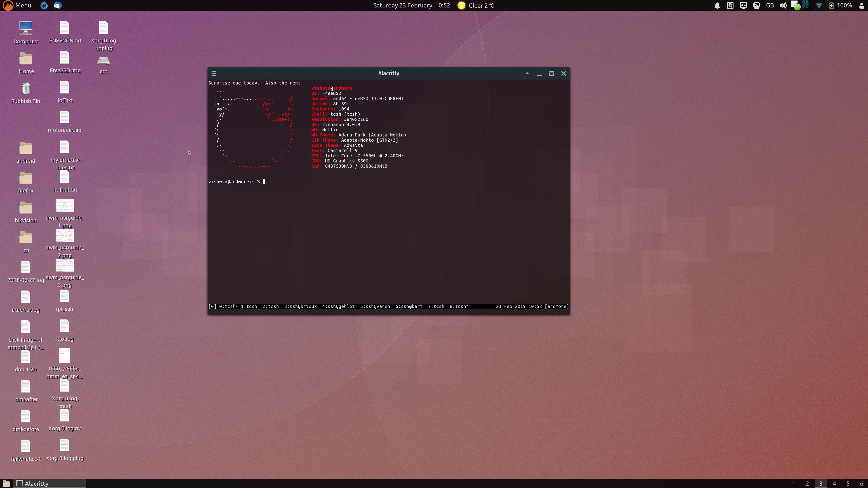Launch the blue chat app icon next to Menu
Viewport: 868px width, 488px height.
pos(58,5)
